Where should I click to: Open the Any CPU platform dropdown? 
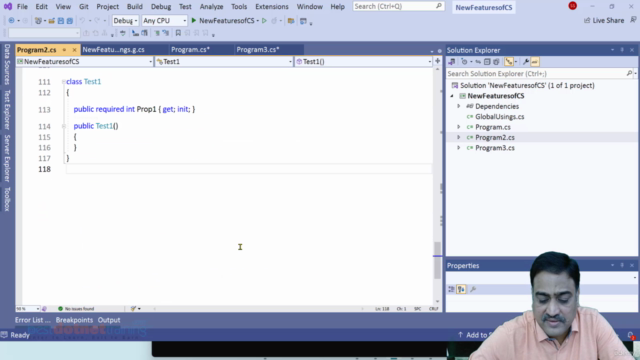164,20
